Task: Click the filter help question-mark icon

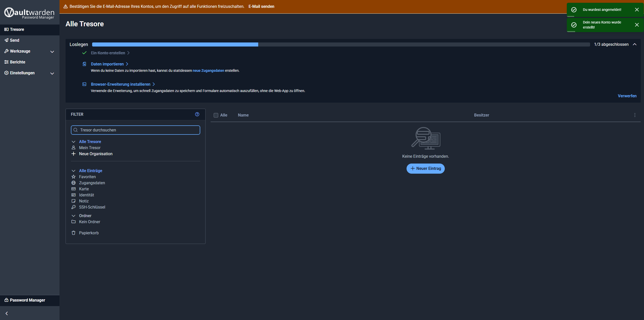Action: tap(197, 114)
